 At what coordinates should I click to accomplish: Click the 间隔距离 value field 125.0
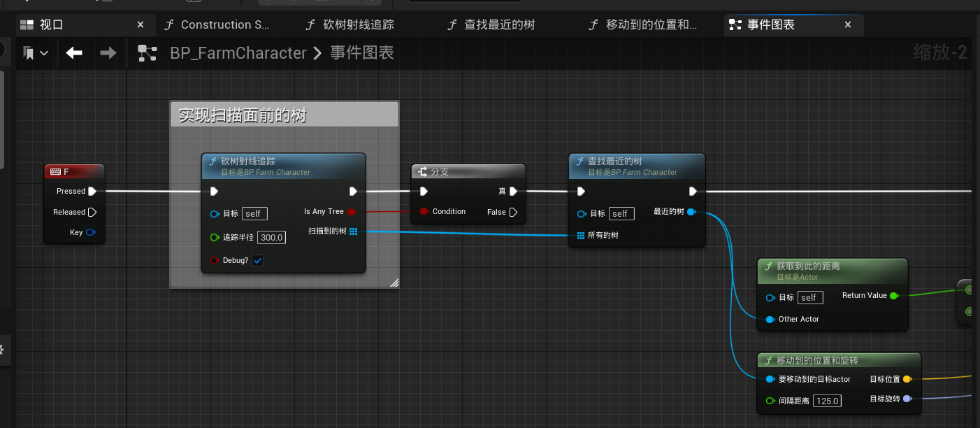coord(827,401)
